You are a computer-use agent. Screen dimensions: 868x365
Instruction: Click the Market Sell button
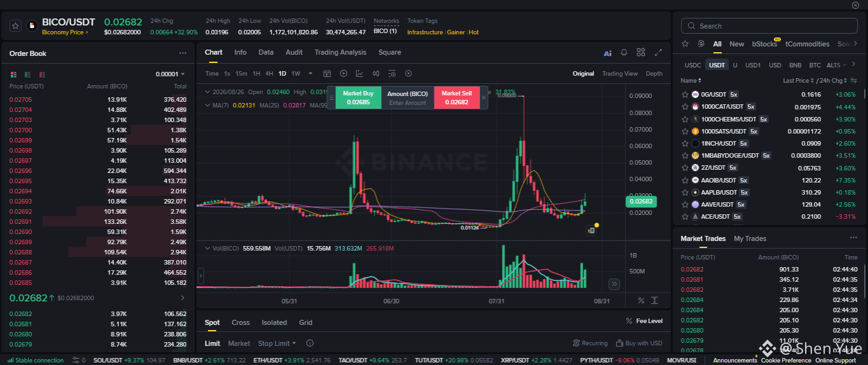pos(457,97)
